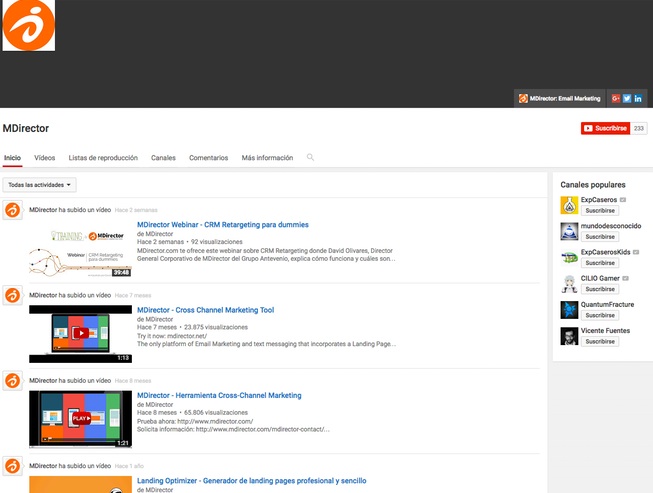
Task: Expand the Todas las actividades dropdown
Action: coord(40,185)
